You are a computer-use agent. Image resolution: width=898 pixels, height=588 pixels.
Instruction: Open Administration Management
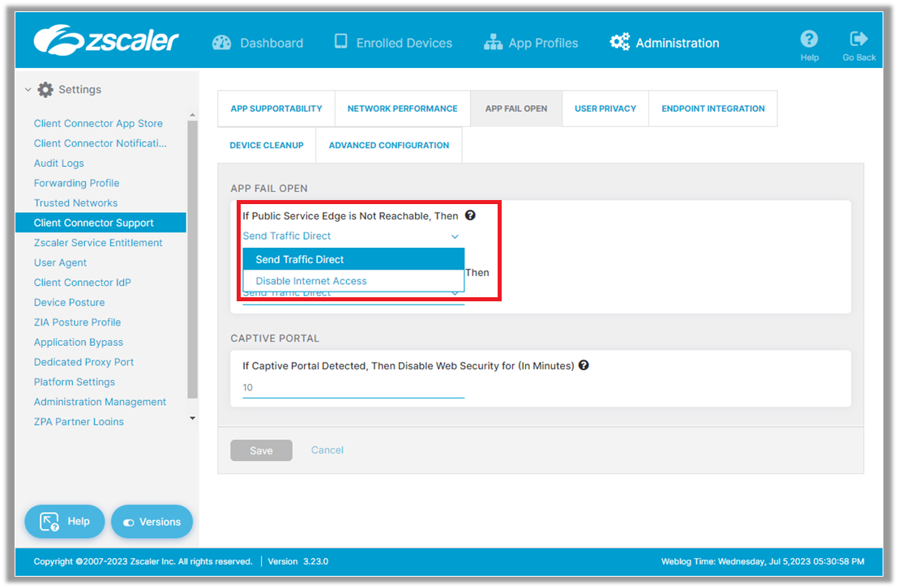(100, 402)
